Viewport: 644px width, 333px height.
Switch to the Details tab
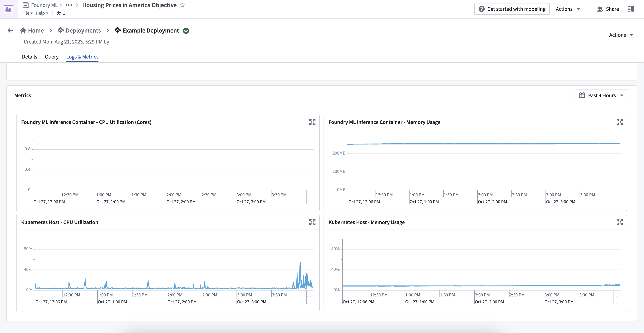29,57
